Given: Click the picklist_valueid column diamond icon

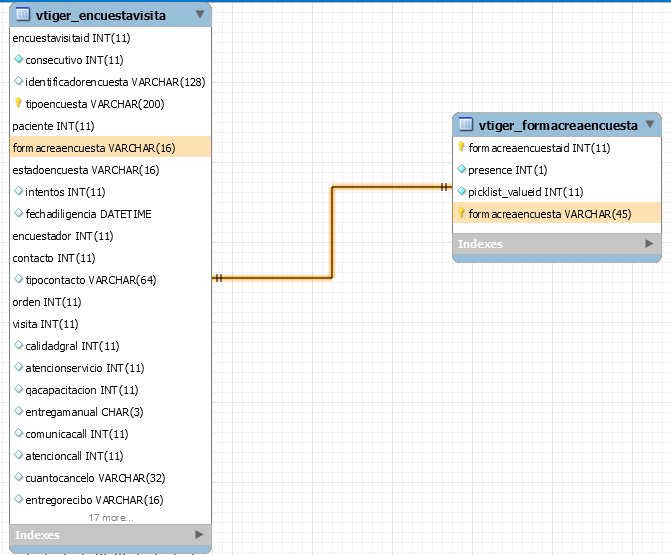Looking at the screenshot, I should 461,191.
